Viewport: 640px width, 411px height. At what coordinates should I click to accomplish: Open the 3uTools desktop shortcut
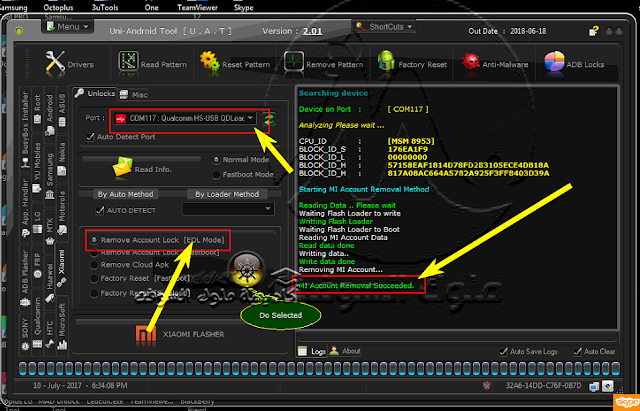[x=105, y=7]
